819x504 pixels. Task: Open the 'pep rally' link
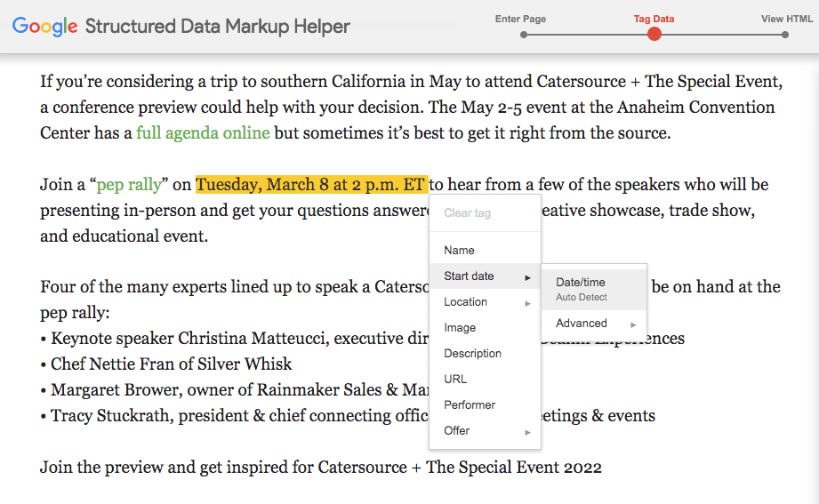(129, 185)
